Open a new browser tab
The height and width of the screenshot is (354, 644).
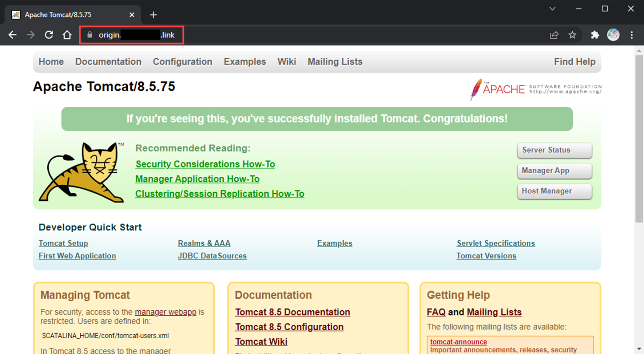click(153, 15)
